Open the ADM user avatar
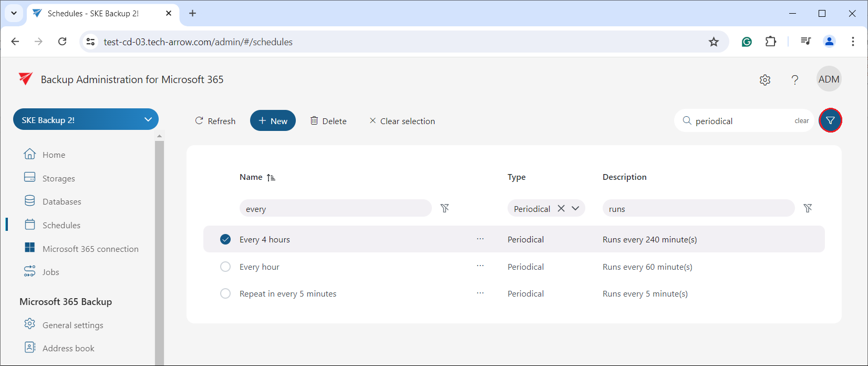The image size is (868, 366). 829,79
